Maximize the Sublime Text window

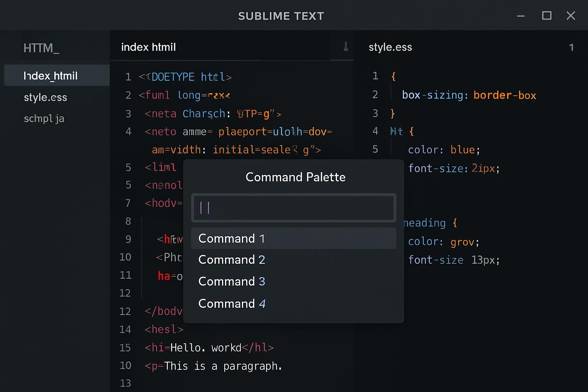point(546,16)
